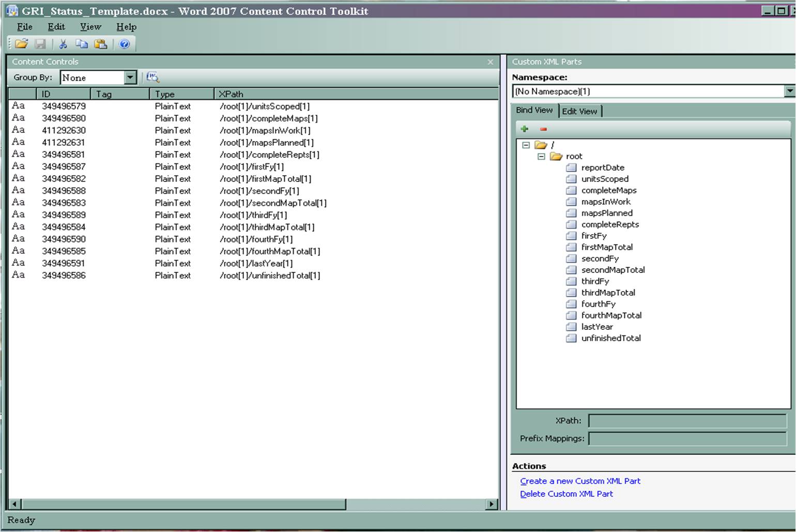Open the File menu
The image size is (796, 532).
[x=24, y=27]
